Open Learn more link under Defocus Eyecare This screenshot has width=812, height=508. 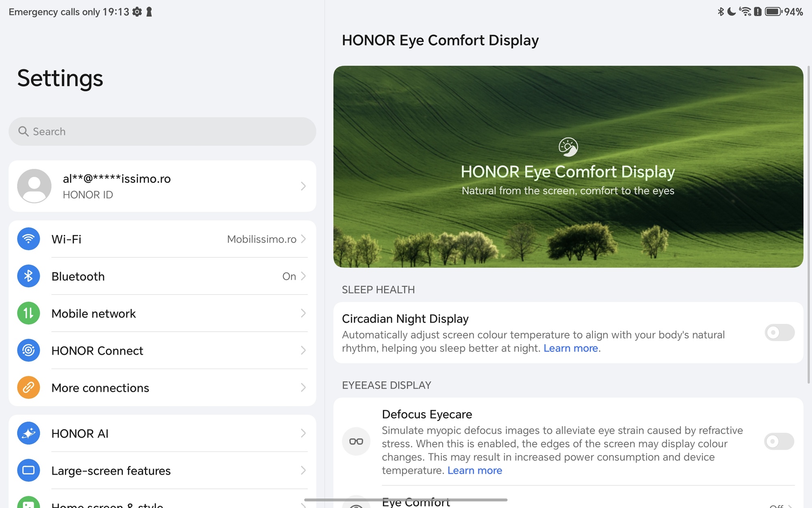coord(475,471)
